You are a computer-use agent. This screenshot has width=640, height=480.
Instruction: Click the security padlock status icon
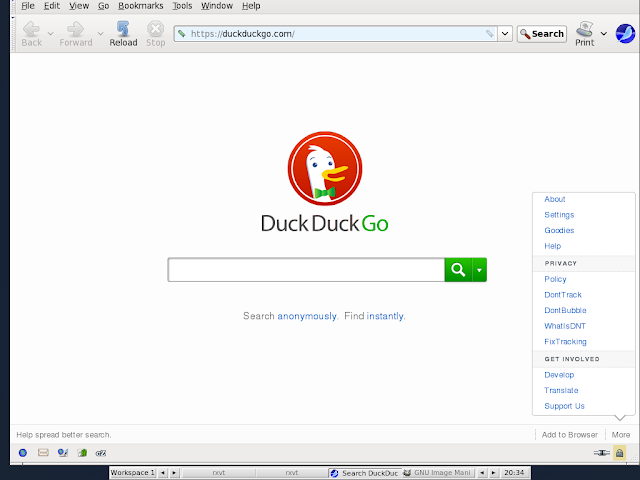(x=620, y=453)
